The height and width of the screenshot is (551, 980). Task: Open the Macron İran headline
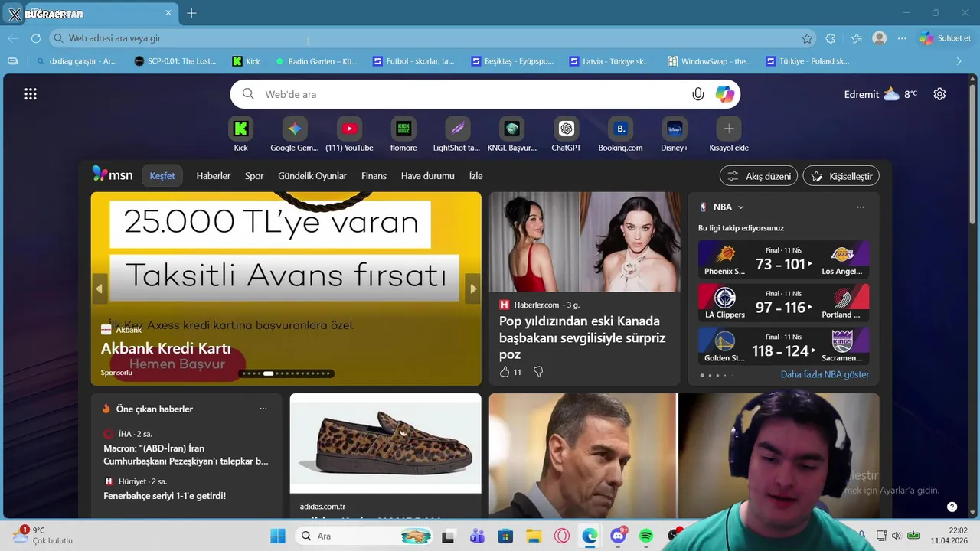tap(186, 455)
